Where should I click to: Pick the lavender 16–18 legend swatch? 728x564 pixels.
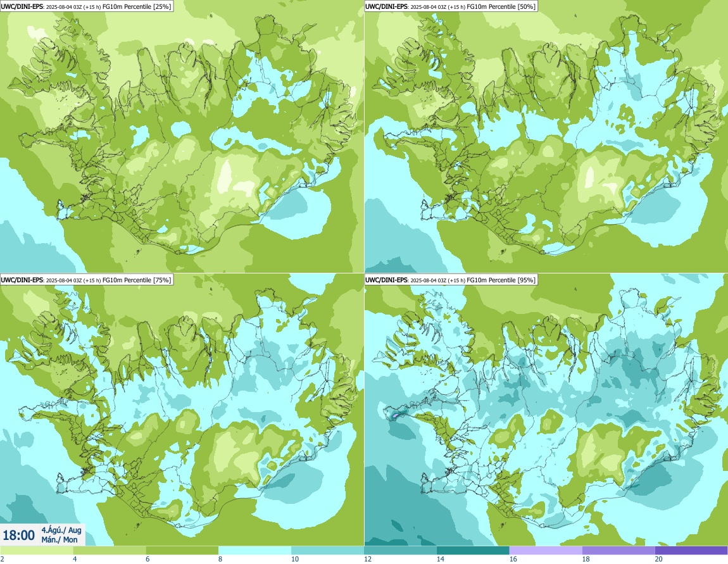pyautogui.click(x=546, y=551)
